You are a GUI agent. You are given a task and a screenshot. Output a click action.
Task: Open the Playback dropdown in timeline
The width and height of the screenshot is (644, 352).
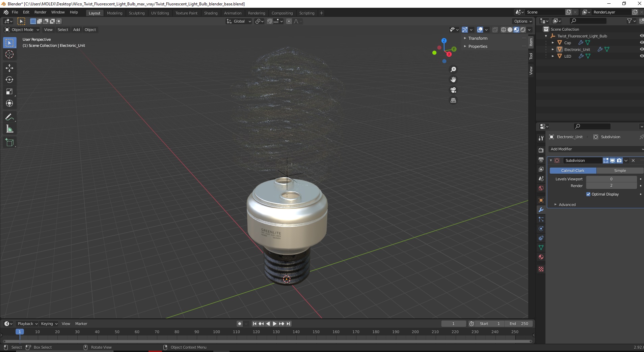click(27, 324)
